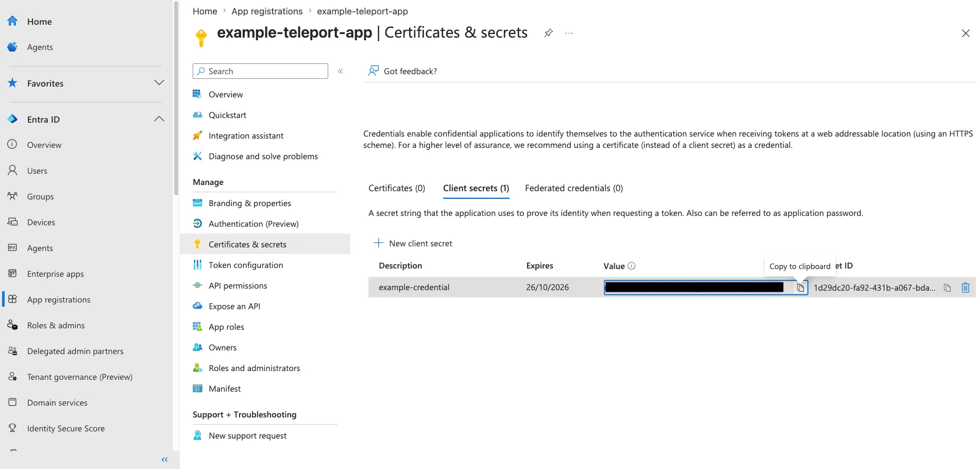
Task: Switch to the Certificates (0) tab
Action: [x=397, y=188]
